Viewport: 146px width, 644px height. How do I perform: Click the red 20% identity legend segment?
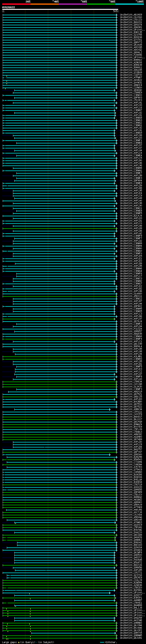tap(16, 4)
